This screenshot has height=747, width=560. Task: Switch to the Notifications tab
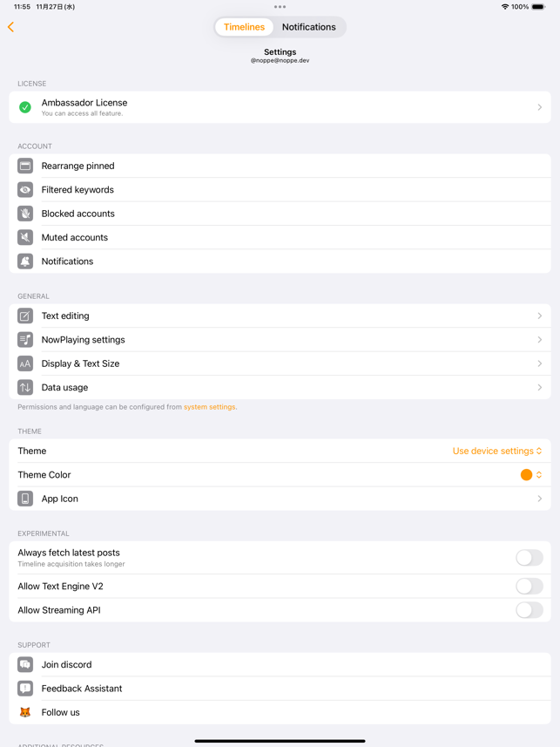tap(308, 27)
